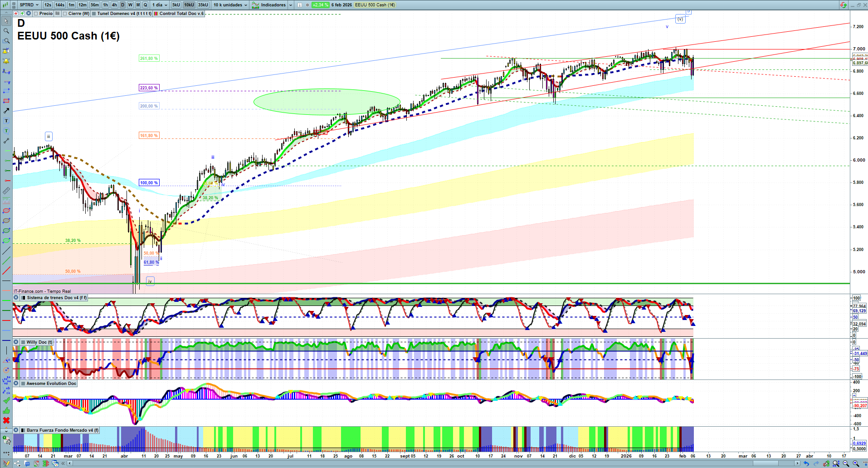The width and height of the screenshot is (868, 468).
Task: Select the weekly W timeframe button
Action: click(x=130, y=5)
